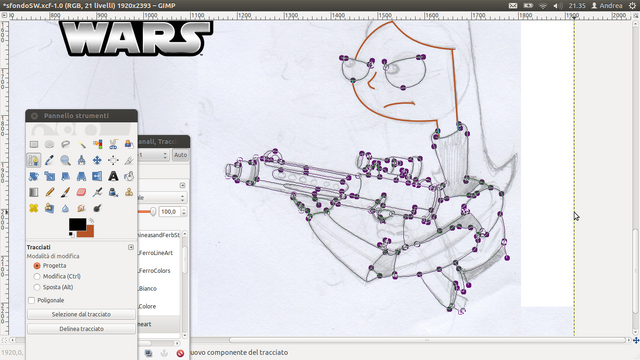Swap foreground and background colors
The height and width of the screenshot is (360, 640).
(91, 221)
